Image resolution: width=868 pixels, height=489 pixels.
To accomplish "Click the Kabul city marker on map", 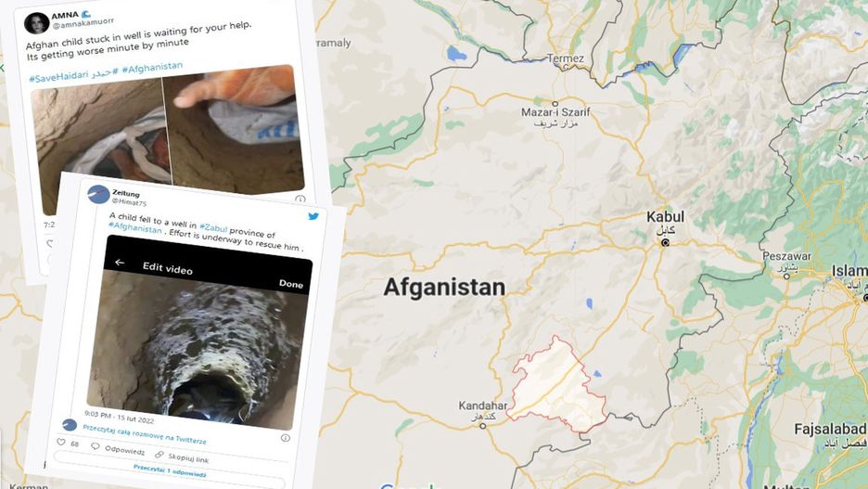I will tap(666, 242).
